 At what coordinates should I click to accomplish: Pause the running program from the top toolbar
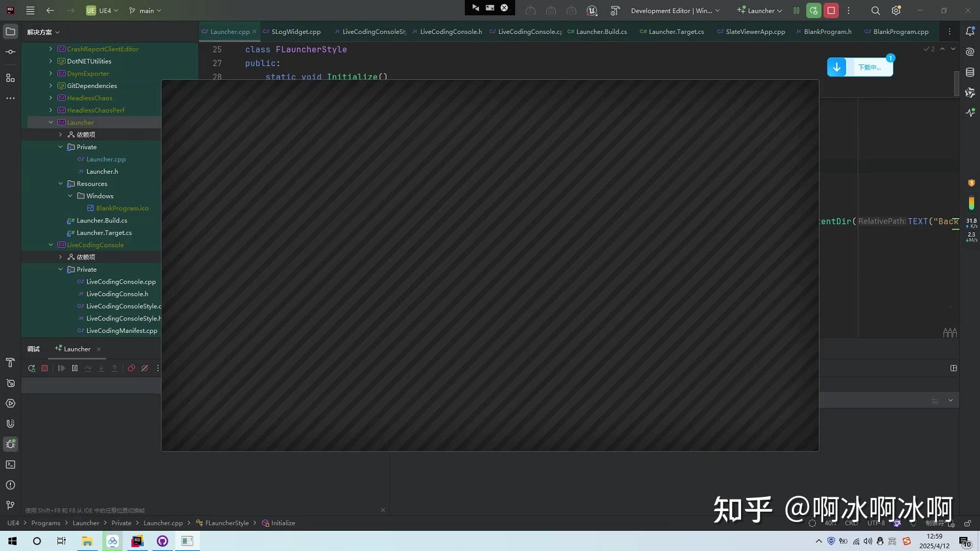(796, 10)
